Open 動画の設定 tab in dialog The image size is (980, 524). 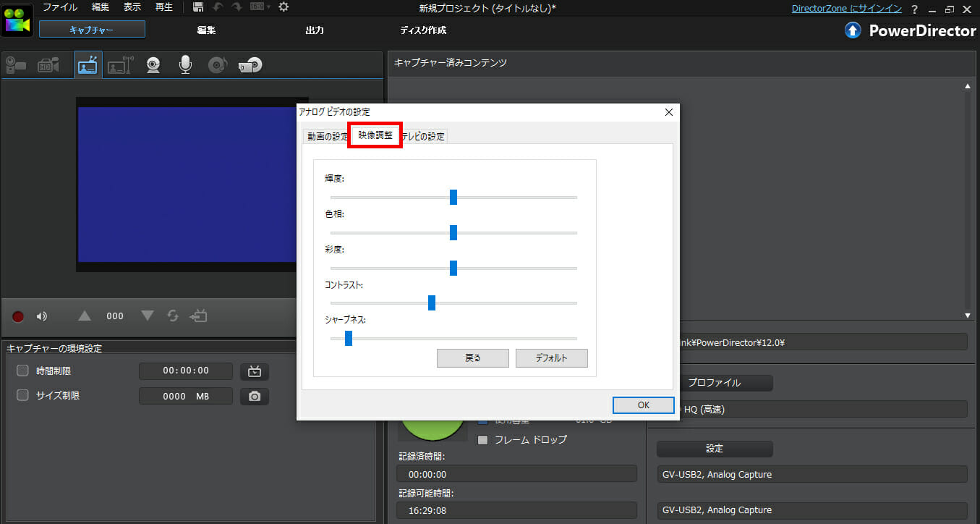click(x=327, y=136)
